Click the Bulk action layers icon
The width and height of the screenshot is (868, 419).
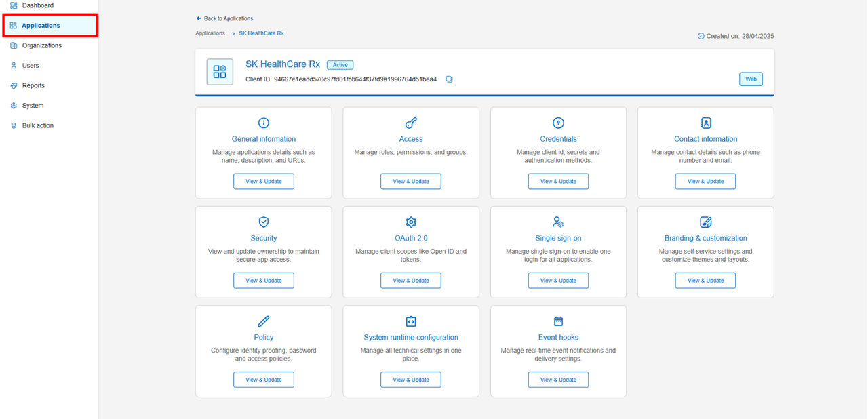pos(14,125)
